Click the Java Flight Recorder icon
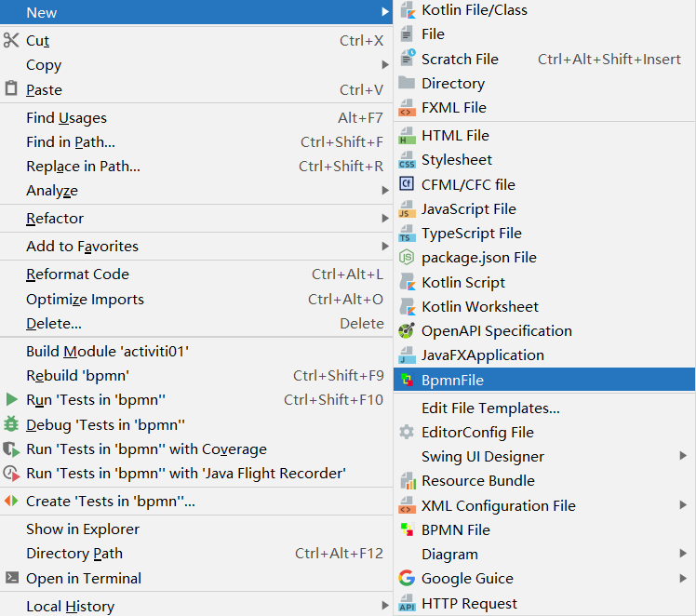 11,474
